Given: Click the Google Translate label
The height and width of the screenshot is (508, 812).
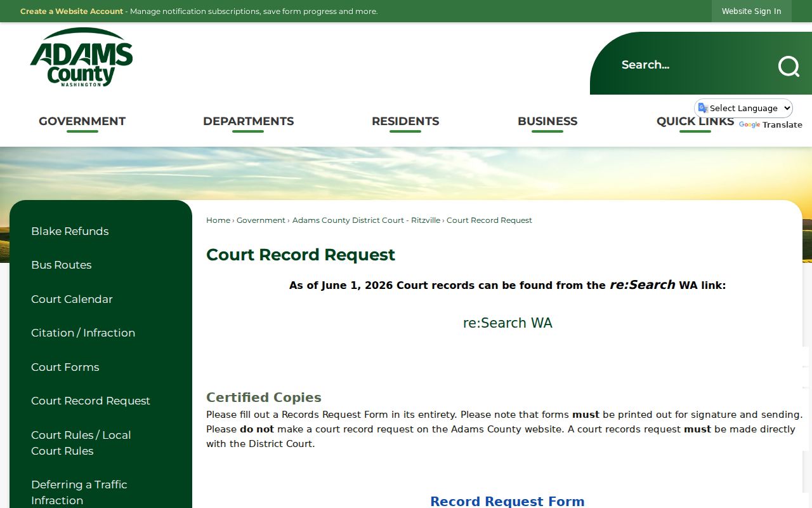Looking at the screenshot, I should click(x=771, y=124).
